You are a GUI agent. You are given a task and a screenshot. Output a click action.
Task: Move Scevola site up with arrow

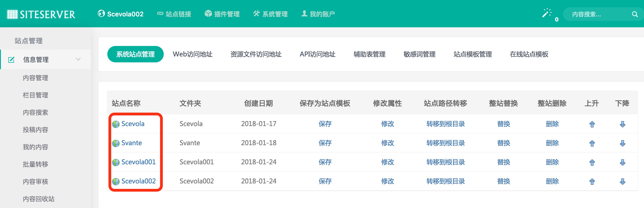click(592, 124)
